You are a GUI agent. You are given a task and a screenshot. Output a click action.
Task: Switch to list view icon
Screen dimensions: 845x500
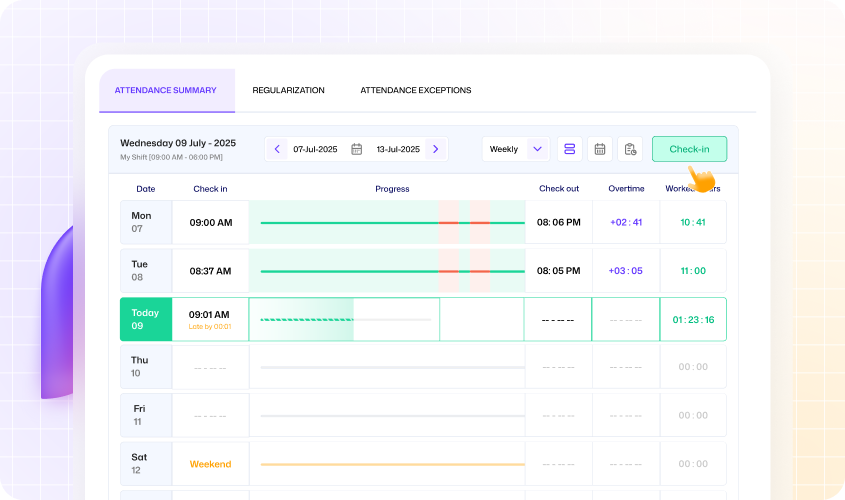570,149
